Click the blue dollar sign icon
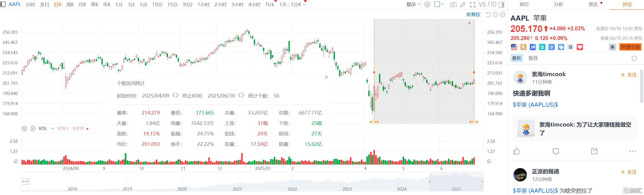This screenshot has width=644, height=195. [552, 47]
